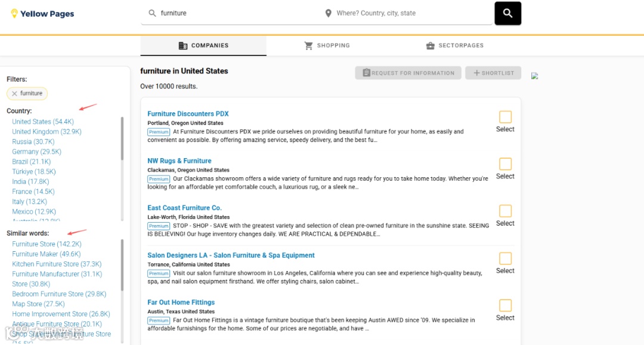The image size is (644, 345).
Task: Filter by France (14.5K)
Action: click(33, 192)
